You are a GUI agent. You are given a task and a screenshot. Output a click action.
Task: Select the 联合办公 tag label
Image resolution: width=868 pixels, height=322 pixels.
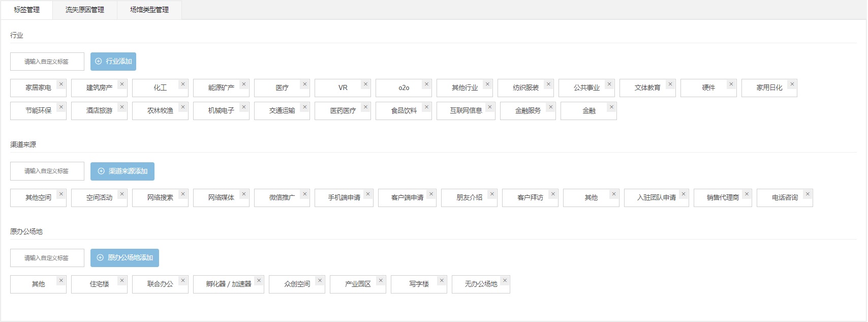click(160, 284)
